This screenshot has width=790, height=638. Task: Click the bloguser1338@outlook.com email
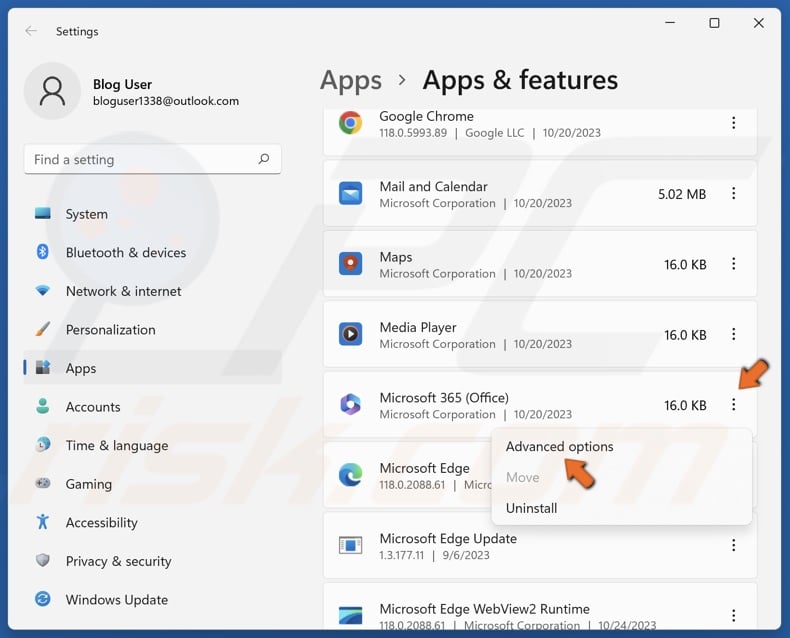tap(166, 101)
